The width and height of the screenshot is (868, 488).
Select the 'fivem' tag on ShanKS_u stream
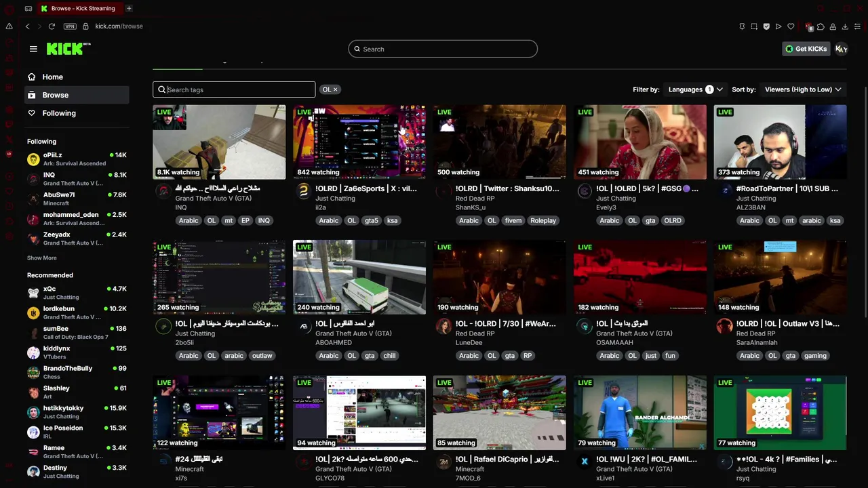[x=513, y=220]
